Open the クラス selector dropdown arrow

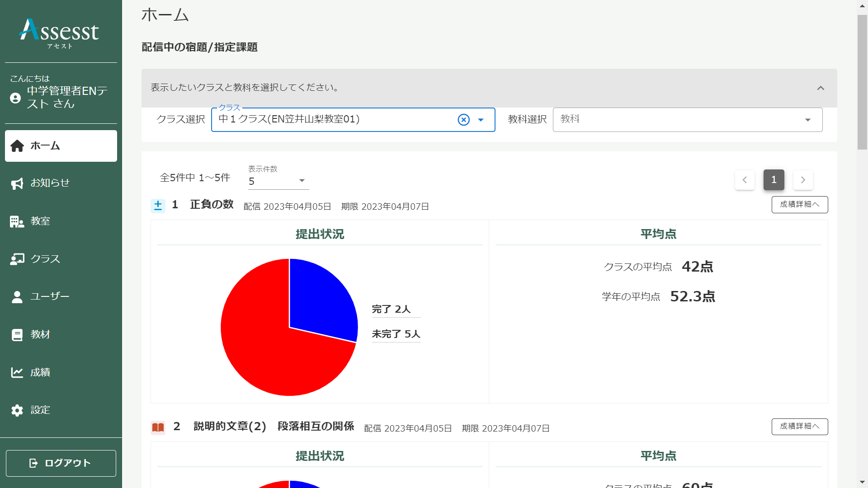(480, 120)
